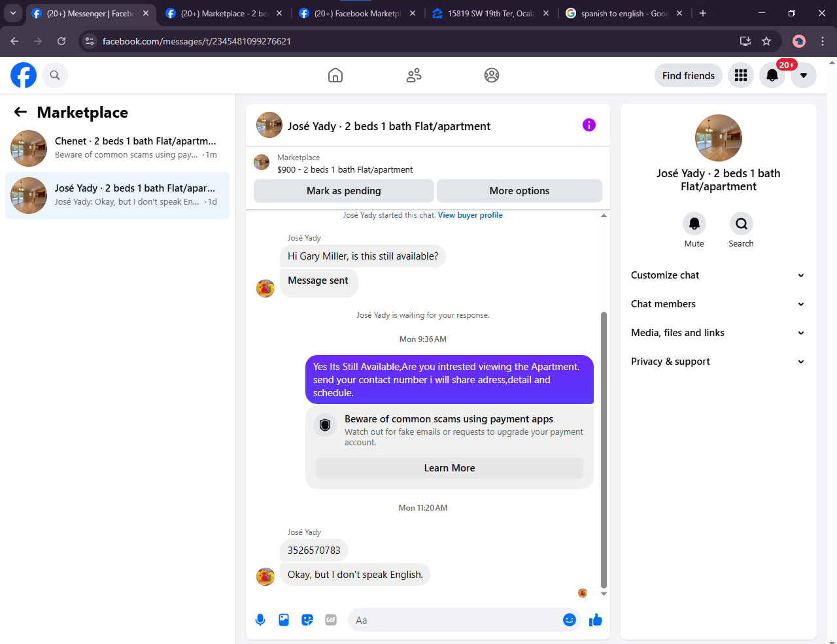
Task: Attach a photo file icon
Action: tap(284, 620)
